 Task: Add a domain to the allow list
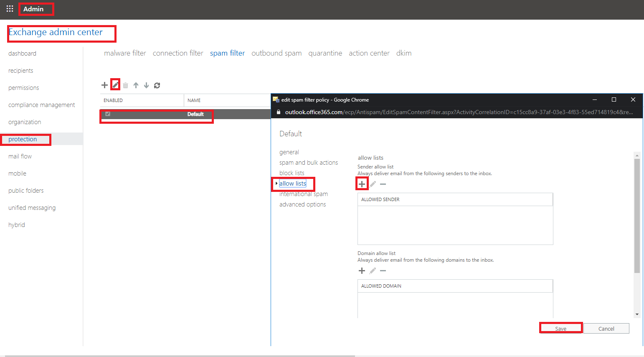click(x=362, y=270)
